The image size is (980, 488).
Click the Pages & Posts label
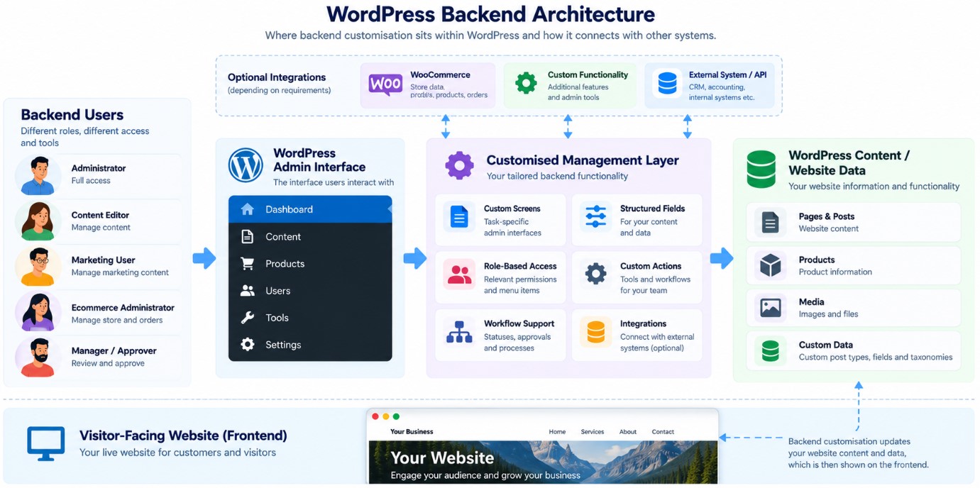(827, 216)
